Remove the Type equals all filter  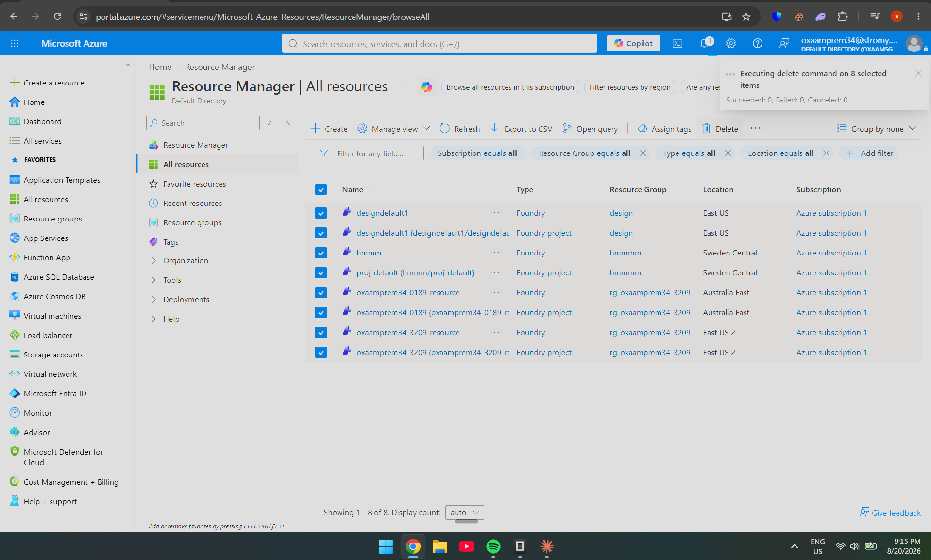[728, 153]
